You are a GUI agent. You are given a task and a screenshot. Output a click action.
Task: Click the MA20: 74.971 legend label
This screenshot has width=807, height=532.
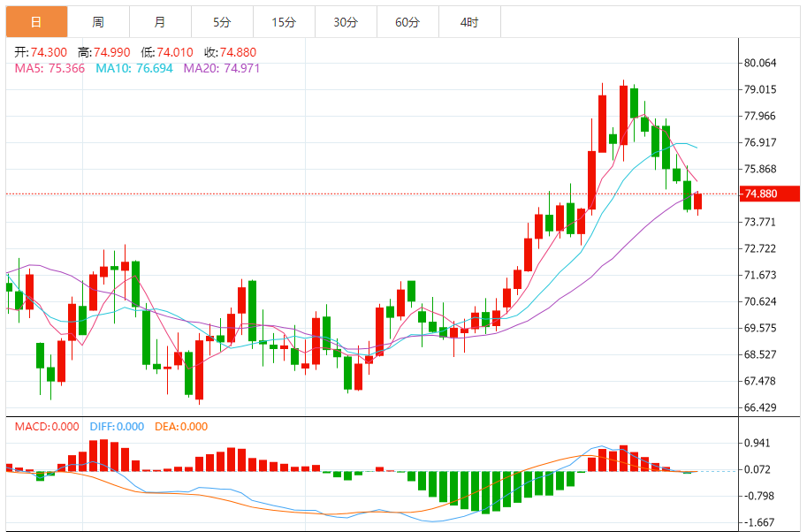point(222,68)
